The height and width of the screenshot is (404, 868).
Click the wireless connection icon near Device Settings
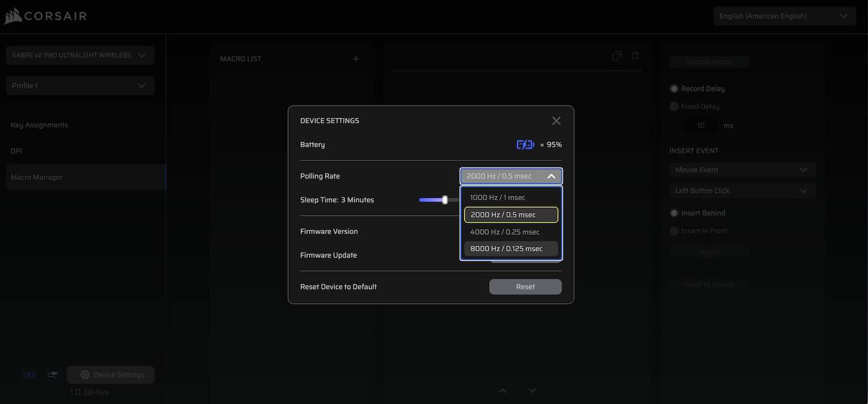pos(52,375)
